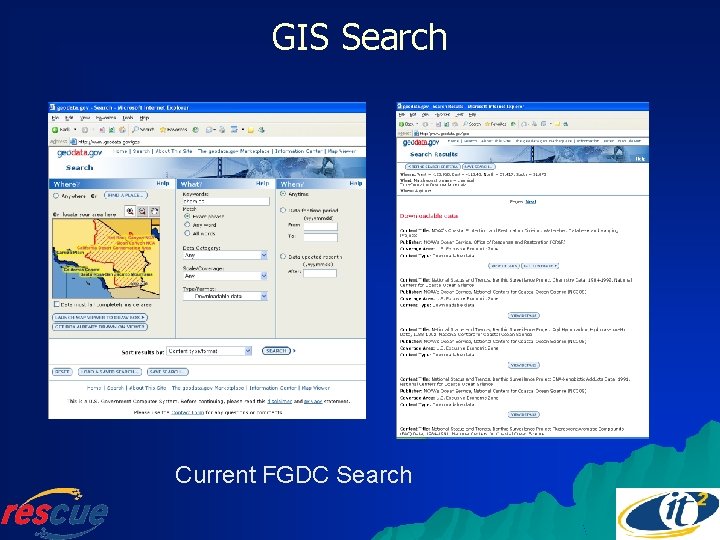This screenshot has height=540, width=720.
Task: Open Favorites in the Search window toolbar
Action: coord(174,130)
